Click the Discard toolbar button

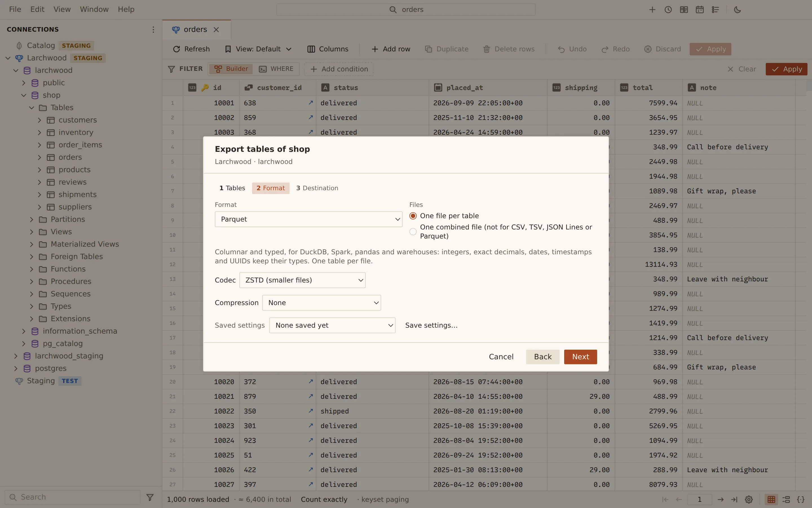click(663, 49)
